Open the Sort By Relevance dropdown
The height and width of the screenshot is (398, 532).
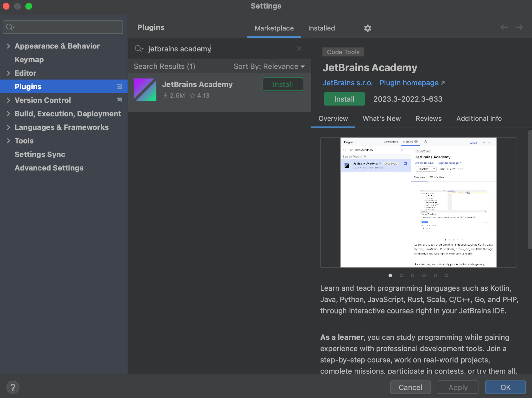(x=269, y=66)
